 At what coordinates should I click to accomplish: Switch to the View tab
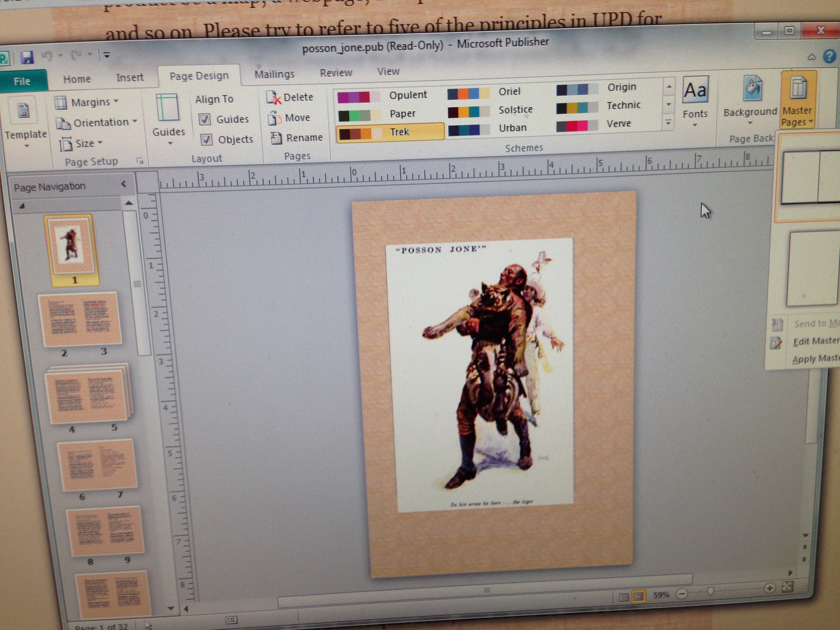[388, 71]
